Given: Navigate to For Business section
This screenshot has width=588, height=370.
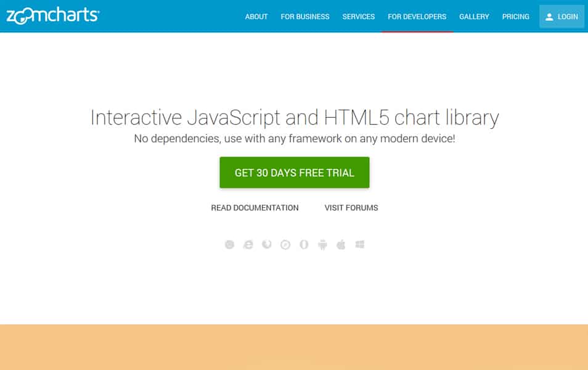Looking at the screenshot, I should (305, 17).
